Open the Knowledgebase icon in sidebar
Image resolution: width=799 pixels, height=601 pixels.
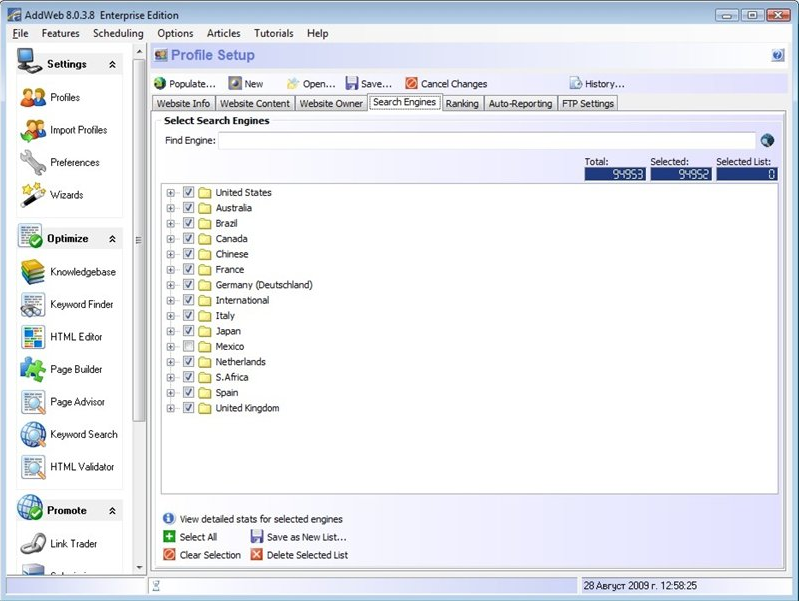click(x=33, y=272)
